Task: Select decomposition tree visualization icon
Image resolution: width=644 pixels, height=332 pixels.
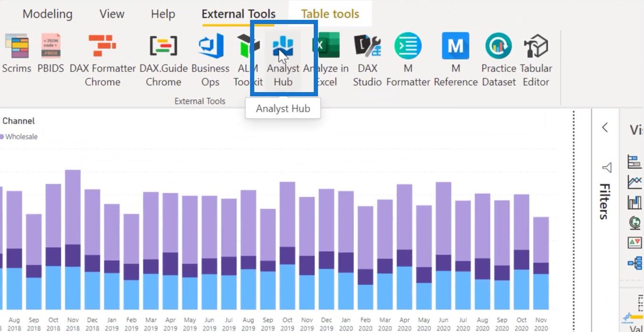Action: [635, 263]
